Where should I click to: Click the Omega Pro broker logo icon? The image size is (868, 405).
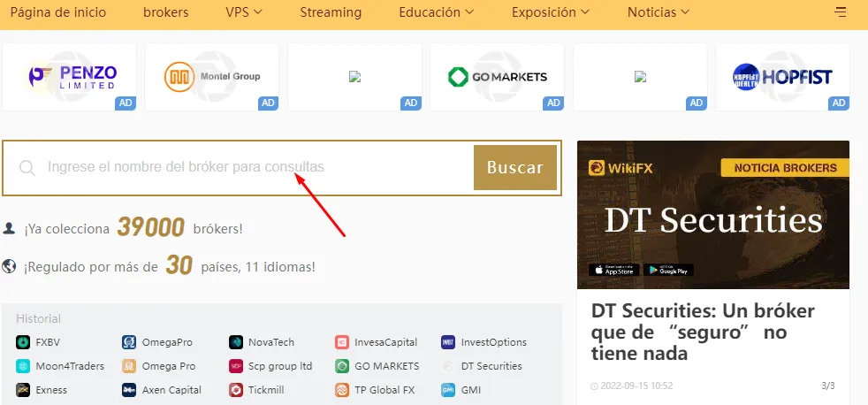129,366
